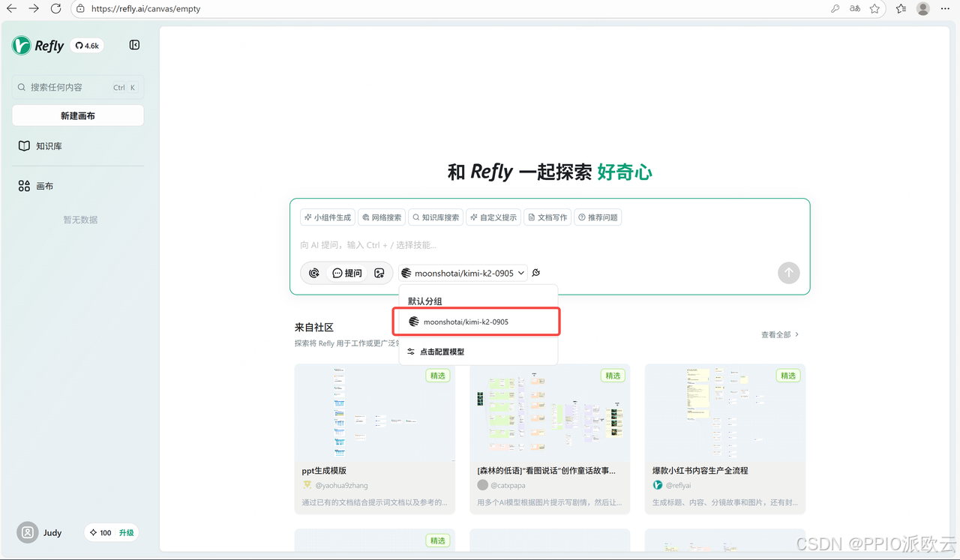Reload the page with the refresh icon
Viewport: 960px width, 560px height.
click(x=55, y=9)
